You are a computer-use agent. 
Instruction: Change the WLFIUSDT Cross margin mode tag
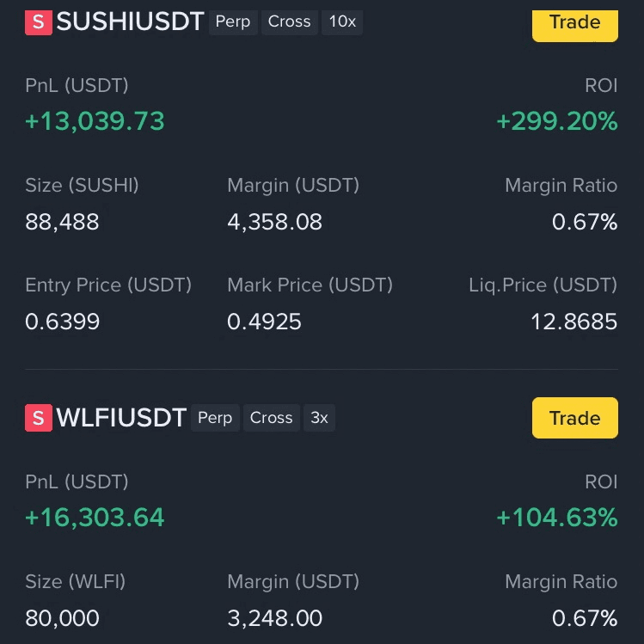click(272, 418)
